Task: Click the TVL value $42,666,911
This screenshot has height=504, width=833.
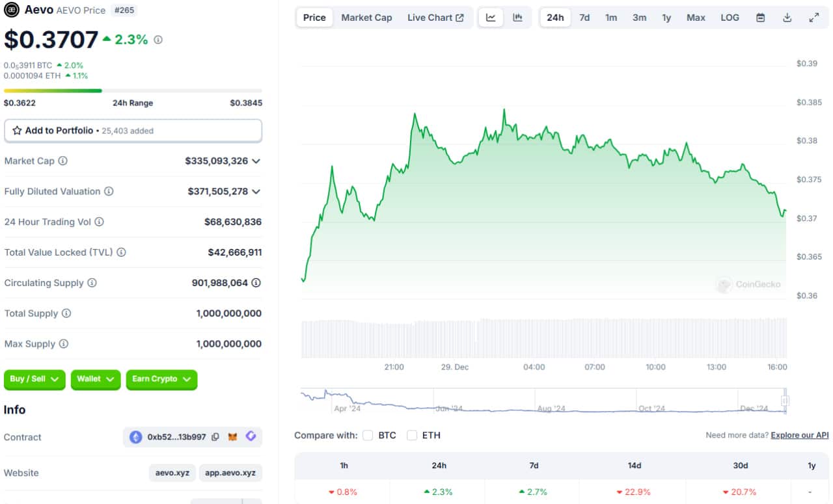Action: pos(235,252)
